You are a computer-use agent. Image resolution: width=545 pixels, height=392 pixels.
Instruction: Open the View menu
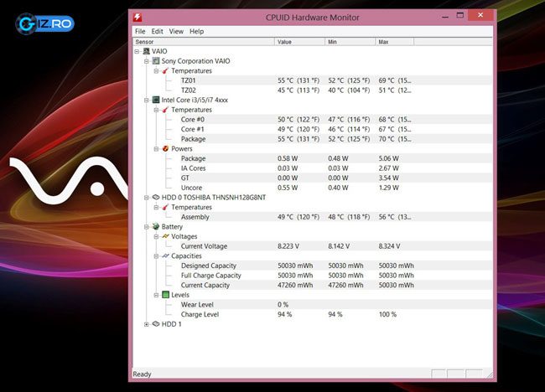pyautogui.click(x=176, y=31)
